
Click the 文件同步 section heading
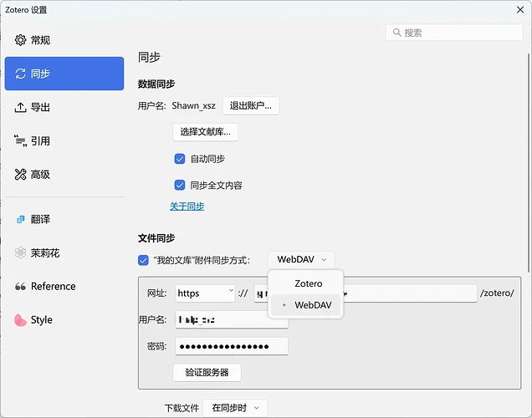pyautogui.click(x=156, y=238)
